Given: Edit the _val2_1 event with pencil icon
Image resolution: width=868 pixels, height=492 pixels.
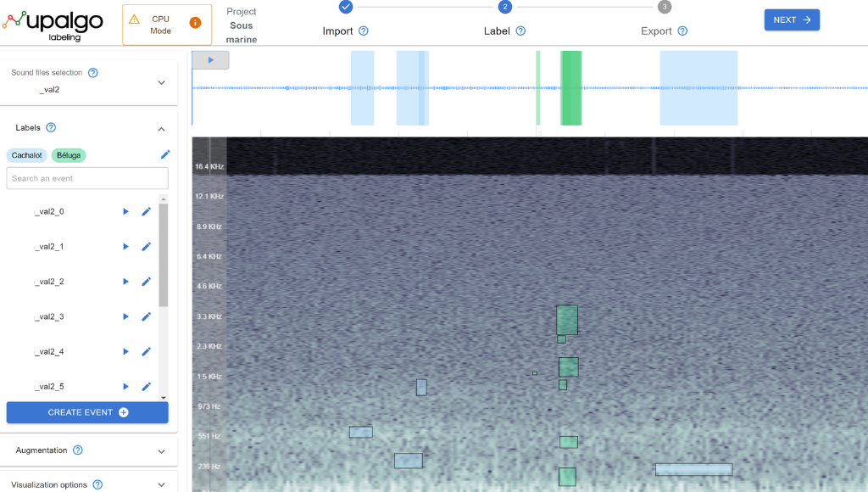Looking at the screenshot, I should [146, 247].
